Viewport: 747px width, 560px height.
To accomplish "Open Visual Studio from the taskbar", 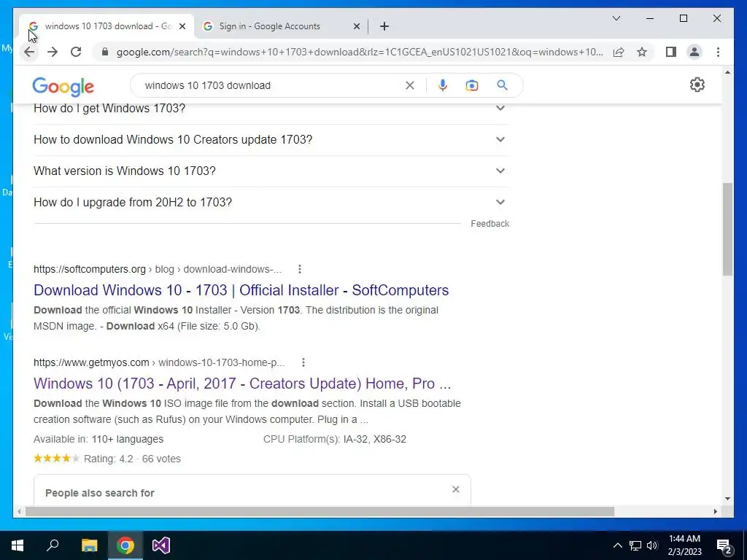I will coord(161,545).
